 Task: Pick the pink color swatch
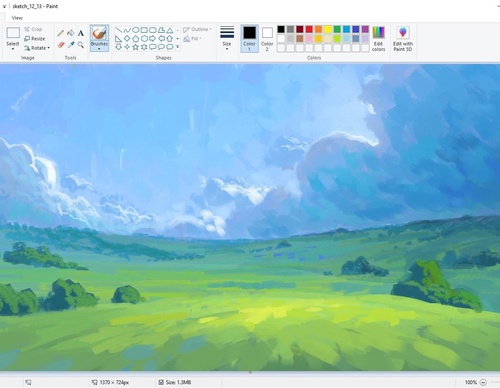coord(309,39)
